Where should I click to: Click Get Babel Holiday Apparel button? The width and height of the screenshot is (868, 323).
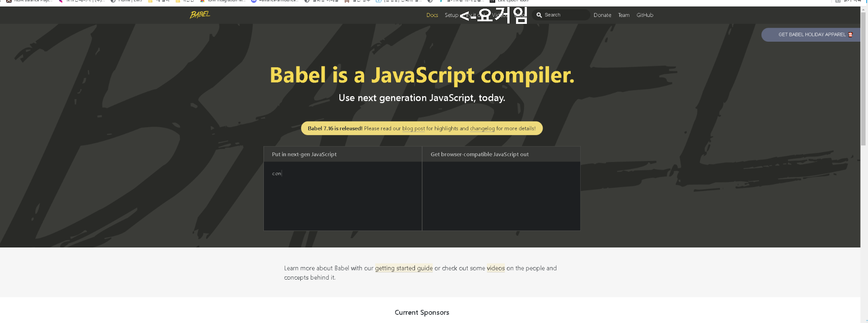coord(811,35)
